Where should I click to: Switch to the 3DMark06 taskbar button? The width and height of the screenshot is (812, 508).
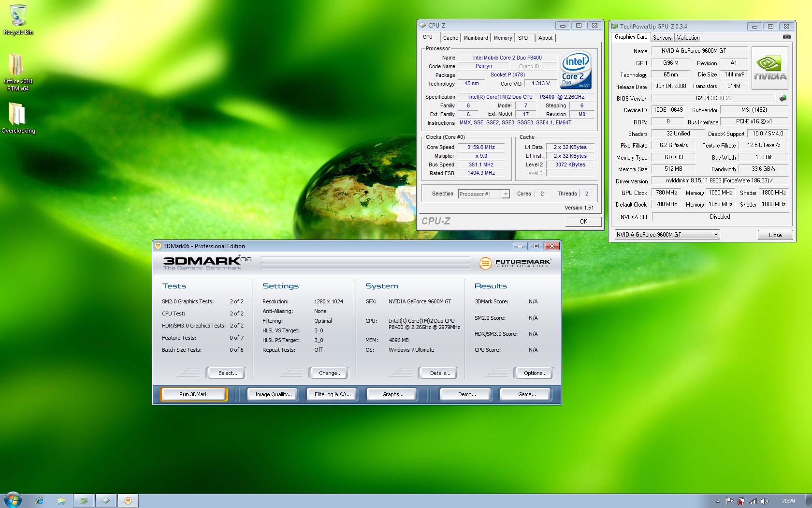[x=128, y=501]
